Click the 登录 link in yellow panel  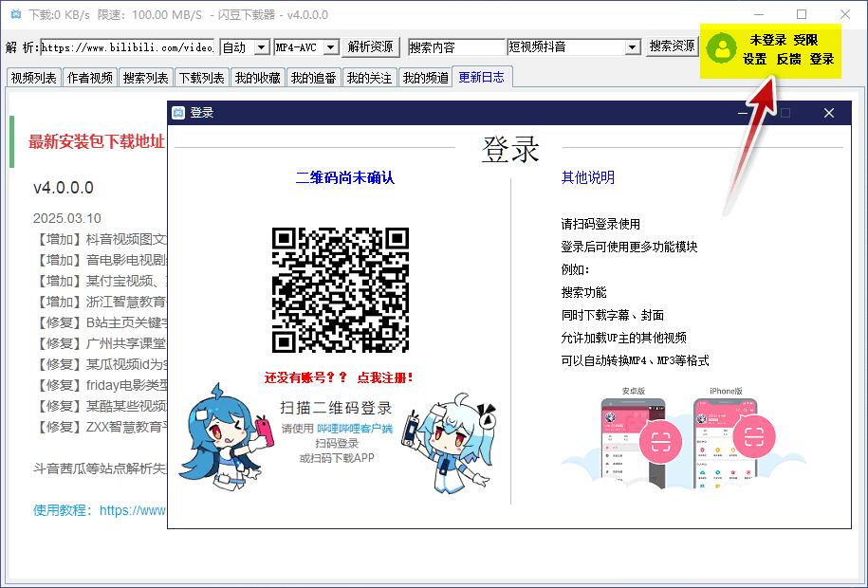(x=822, y=59)
